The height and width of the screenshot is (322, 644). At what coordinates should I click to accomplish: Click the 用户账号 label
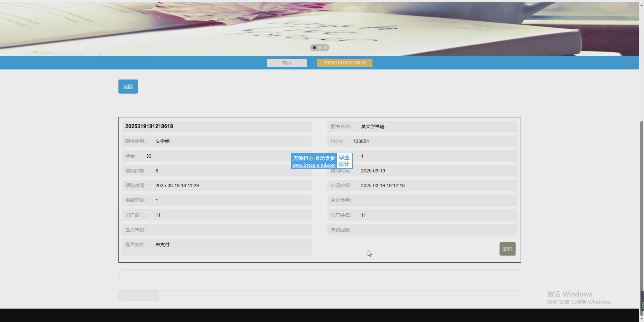click(x=136, y=215)
